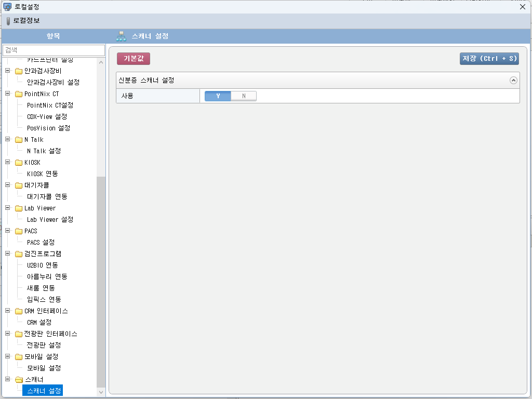The height and width of the screenshot is (399, 532).
Task: Click the 스캐너 설정 network header icon
Action: (x=121, y=36)
